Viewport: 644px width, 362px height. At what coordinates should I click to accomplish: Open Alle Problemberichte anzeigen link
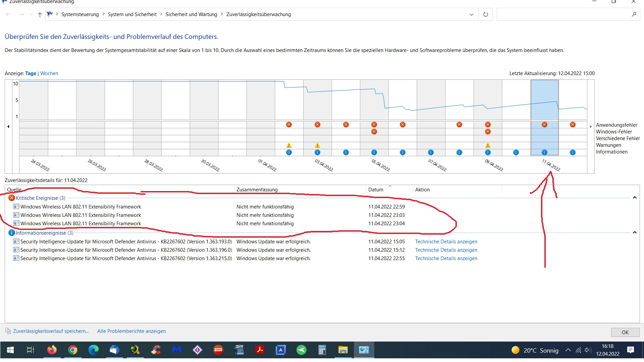(x=131, y=331)
